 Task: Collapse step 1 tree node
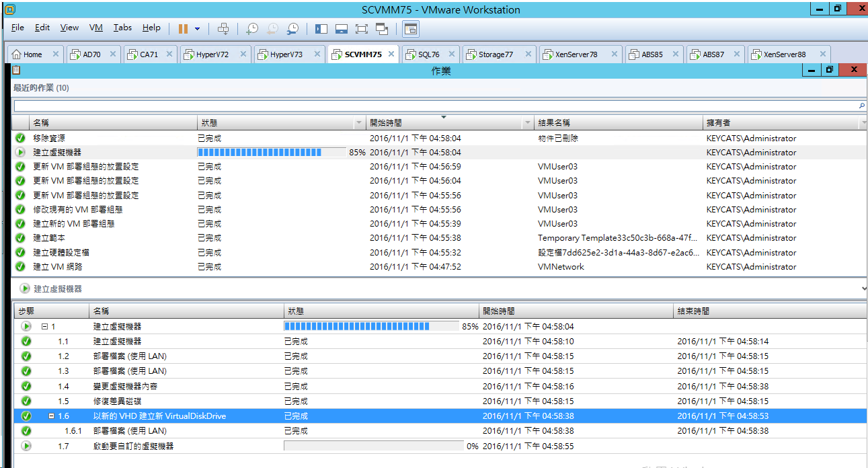(44, 326)
